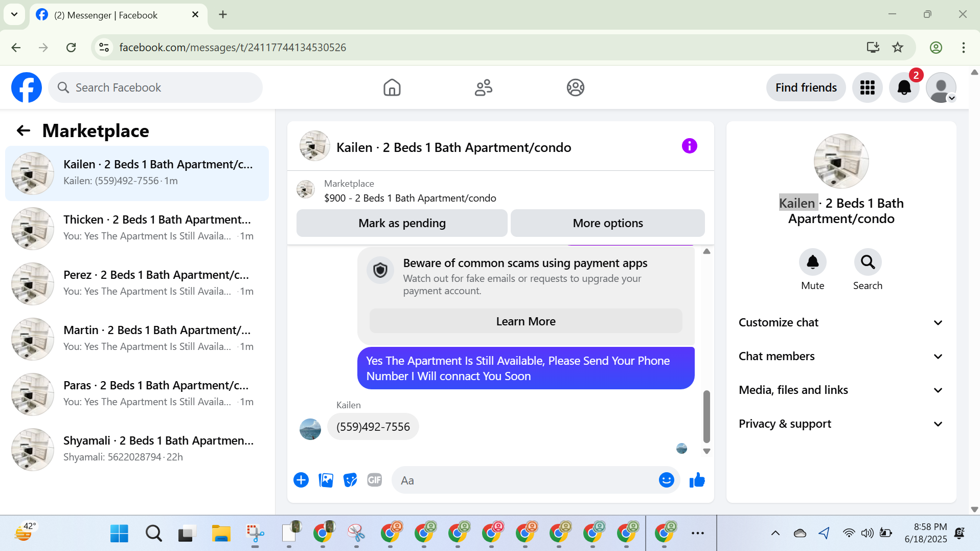Open the taskbar clock and date
The height and width of the screenshot is (551, 980).
(x=925, y=533)
